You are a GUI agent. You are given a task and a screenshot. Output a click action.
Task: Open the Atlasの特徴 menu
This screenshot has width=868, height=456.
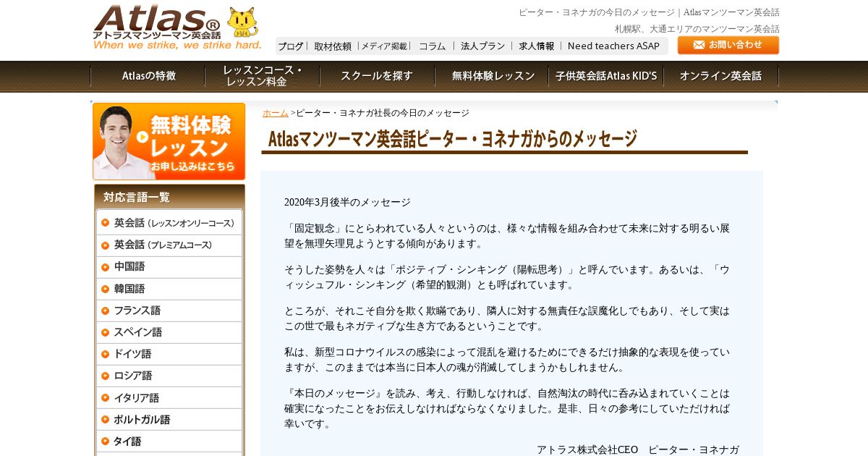(148, 76)
